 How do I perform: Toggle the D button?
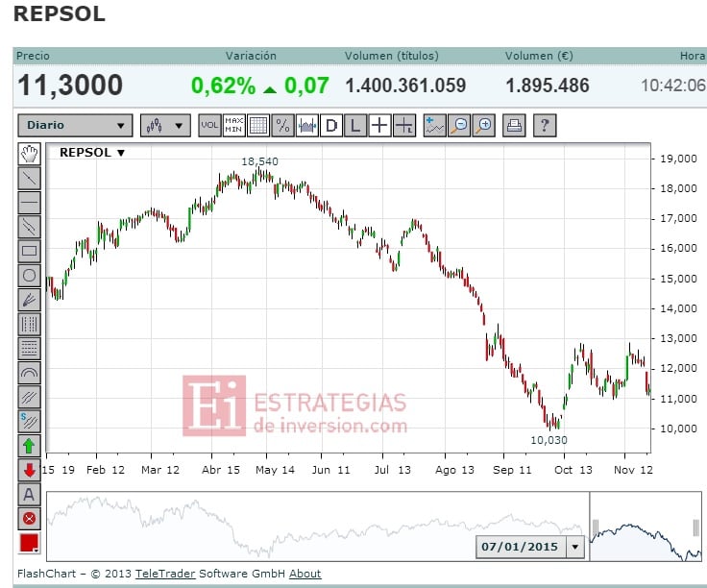coord(331,125)
